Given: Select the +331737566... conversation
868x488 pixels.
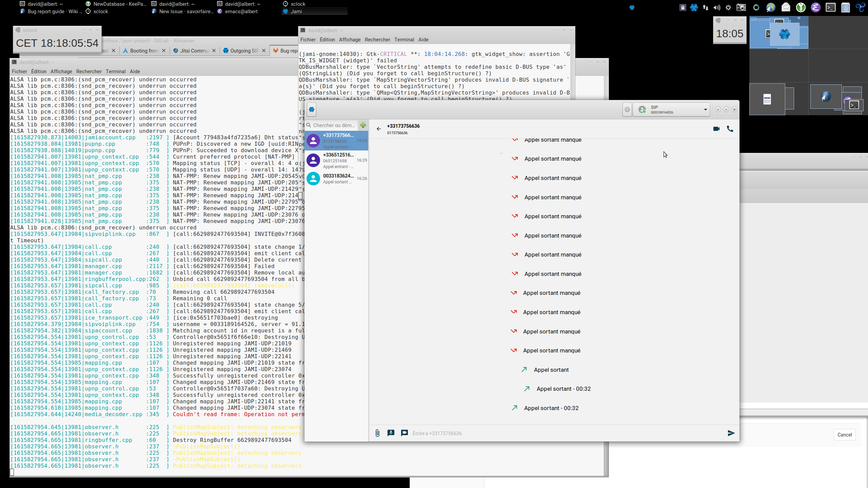Looking at the screenshot, I should pos(336,141).
